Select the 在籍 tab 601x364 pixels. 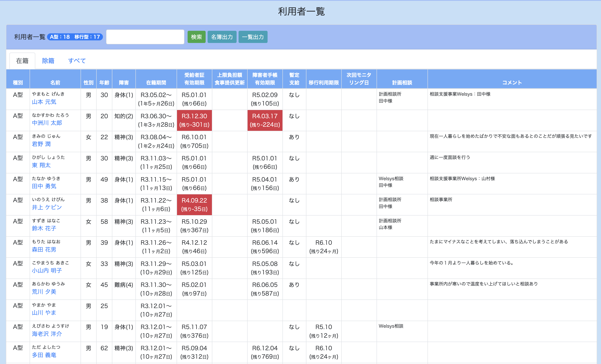(x=22, y=61)
